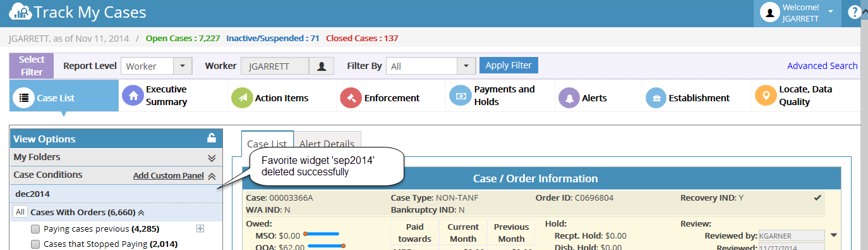Check the Cases that Stopped Paying checkbox

[x=35, y=244]
